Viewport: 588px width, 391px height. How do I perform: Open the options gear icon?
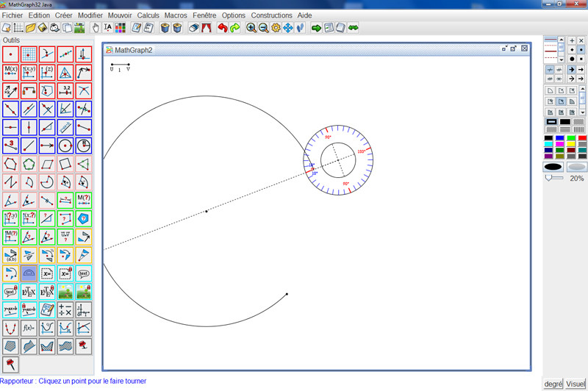point(276,28)
